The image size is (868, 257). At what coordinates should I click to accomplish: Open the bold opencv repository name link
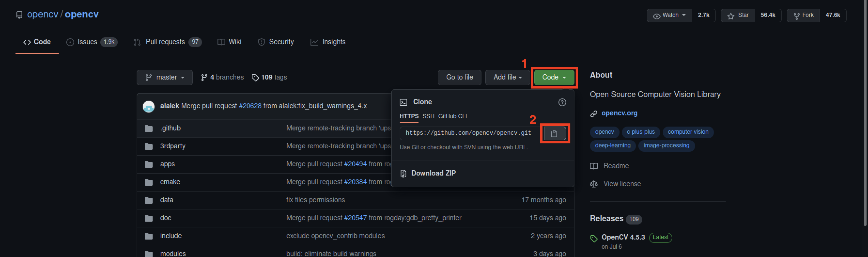pyautogui.click(x=82, y=15)
